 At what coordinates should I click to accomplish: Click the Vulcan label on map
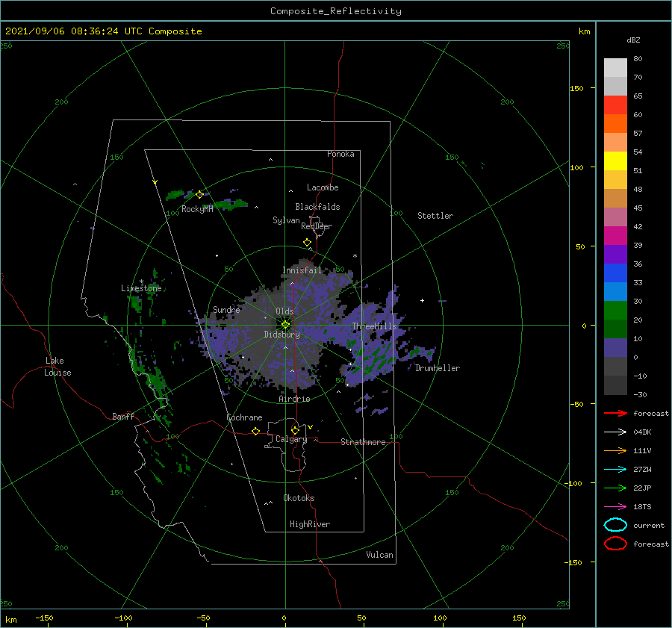pyautogui.click(x=379, y=555)
